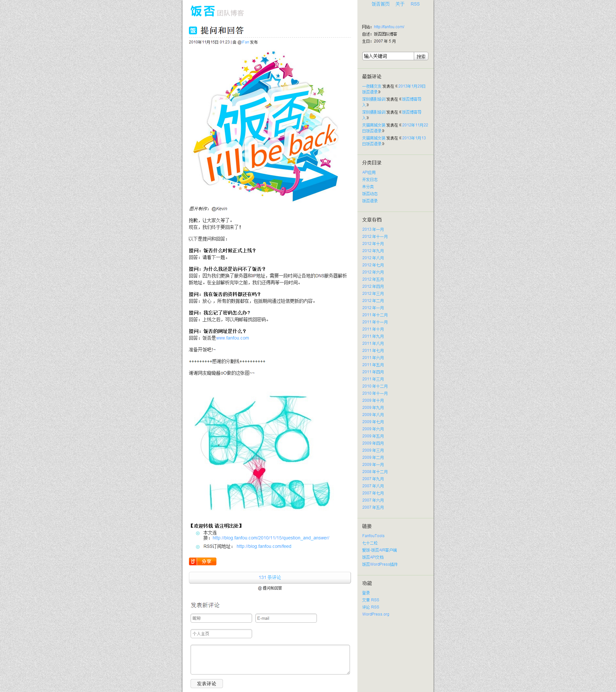This screenshot has height=692, width=616.
Task: Select the API应用 category
Action: (x=369, y=172)
